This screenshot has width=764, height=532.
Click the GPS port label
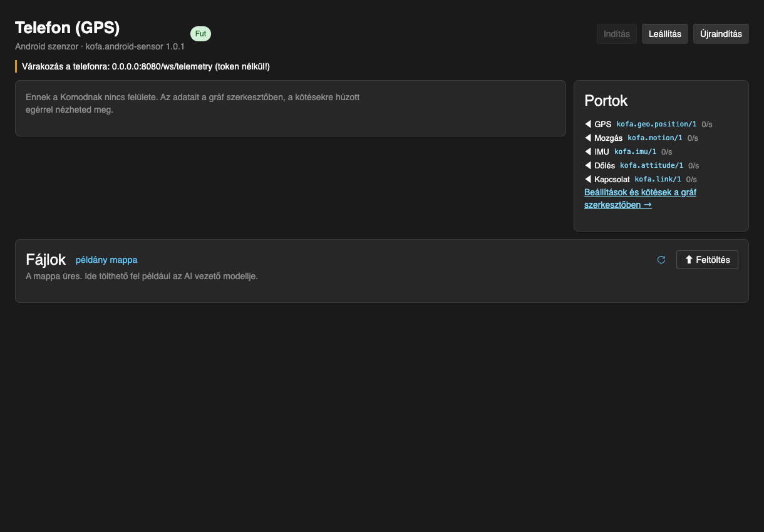(602, 124)
